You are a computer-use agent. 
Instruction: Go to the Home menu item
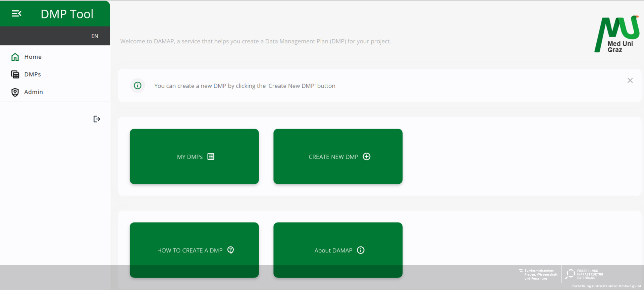(33, 57)
